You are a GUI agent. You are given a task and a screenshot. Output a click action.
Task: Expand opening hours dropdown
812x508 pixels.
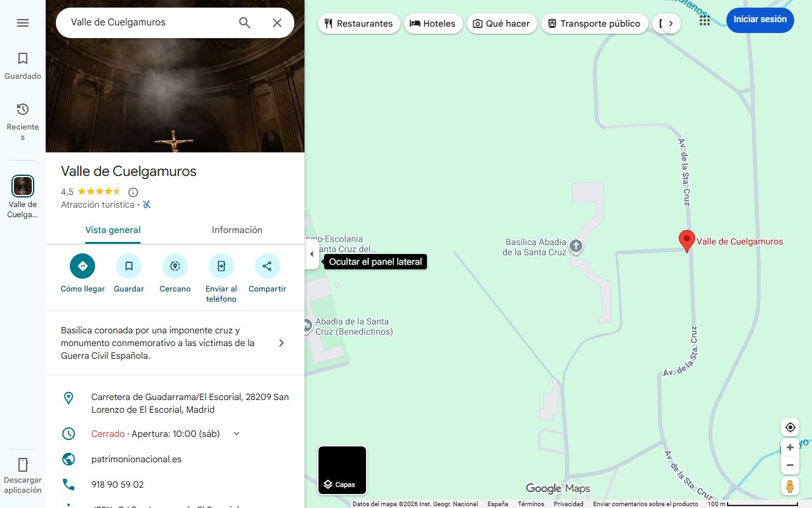[237, 434]
